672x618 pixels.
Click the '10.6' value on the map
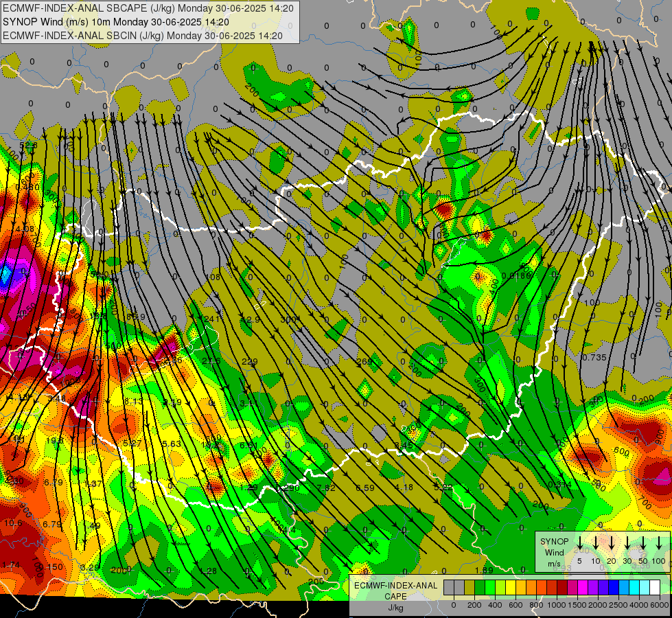[13, 523]
